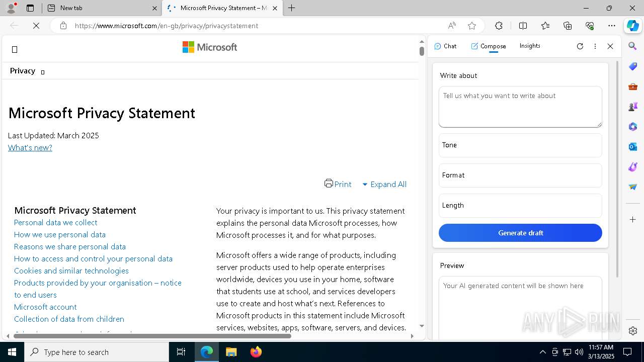The width and height of the screenshot is (644, 362).
Task: Close the Copilot side pane
Action: (x=610, y=46)
